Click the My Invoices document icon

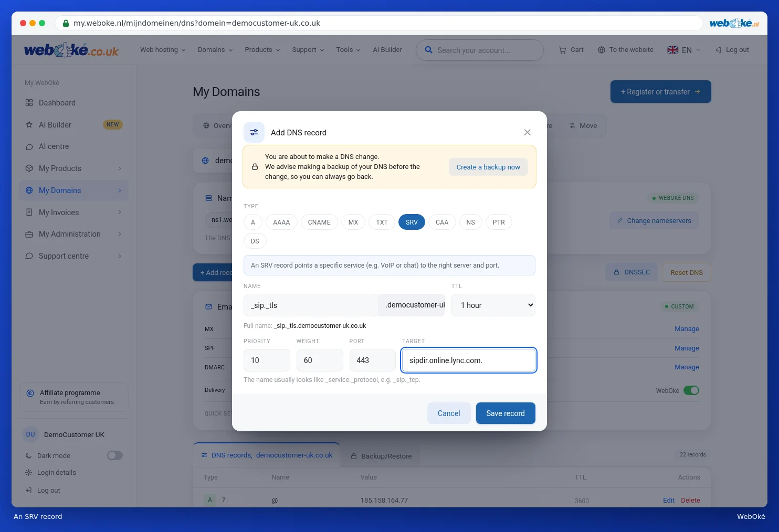(29, 212)
